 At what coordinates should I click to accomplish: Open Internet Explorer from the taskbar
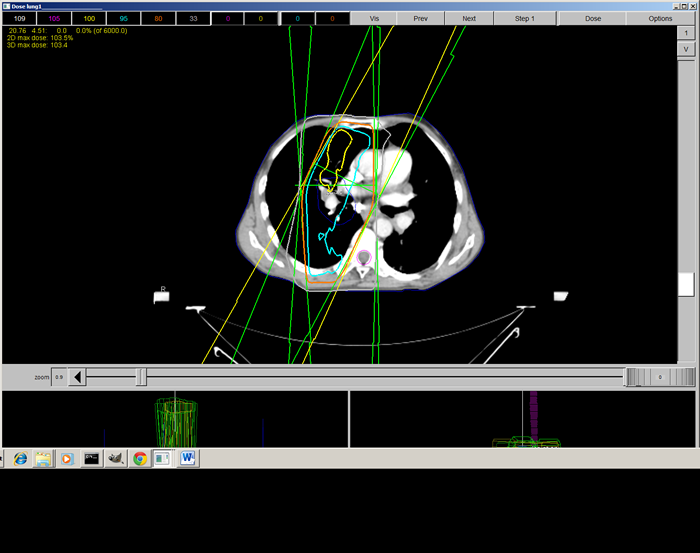click(x=20, y=458)
